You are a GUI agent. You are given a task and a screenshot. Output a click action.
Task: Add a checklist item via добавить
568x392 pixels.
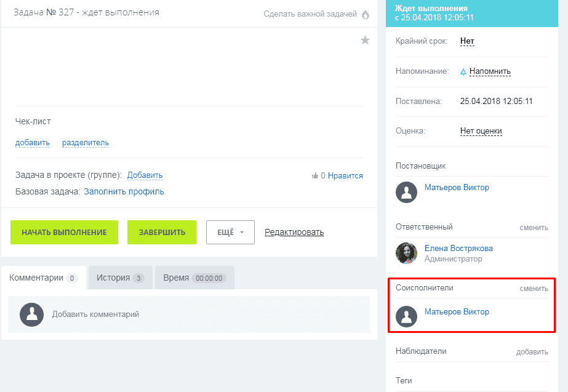coord(32,143)
